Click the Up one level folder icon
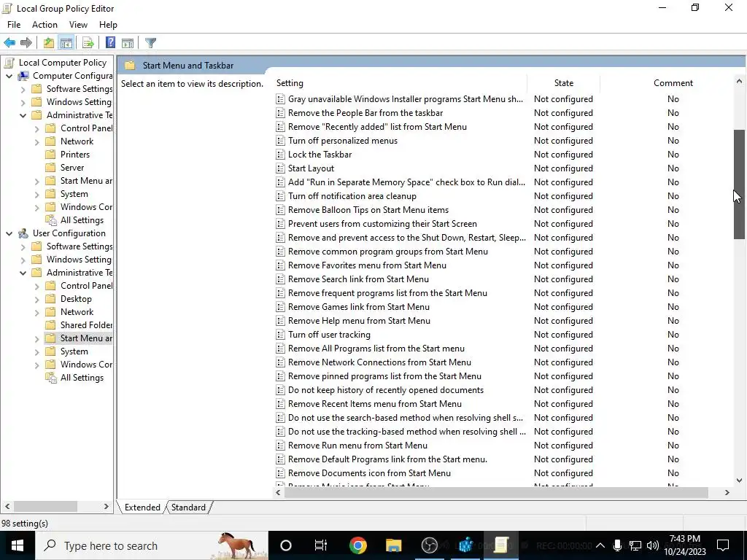The width and height of the screenshot is (747, 560). (x=49, y=43)
